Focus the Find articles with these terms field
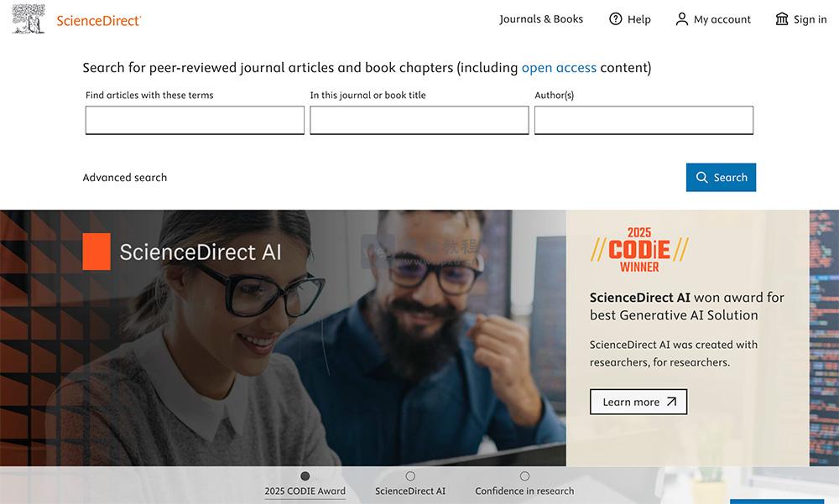This screenshot has width=839, height=504. click(195, 120)
